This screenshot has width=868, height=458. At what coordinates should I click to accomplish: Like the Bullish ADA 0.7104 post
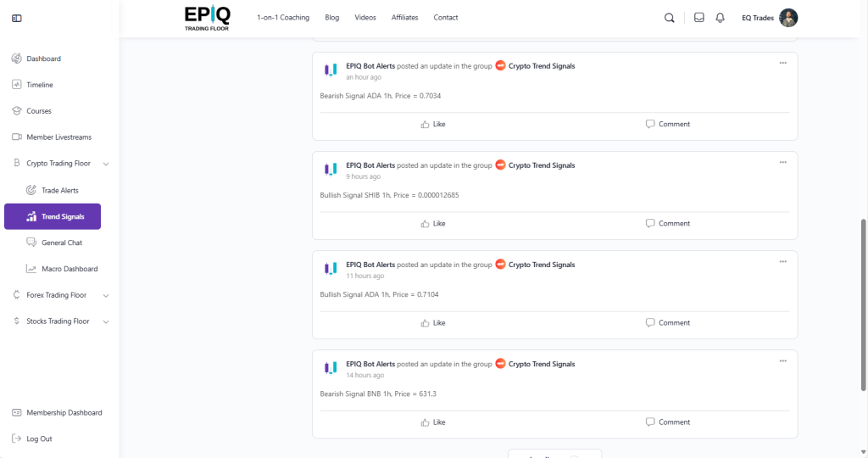tap(433, 323)
